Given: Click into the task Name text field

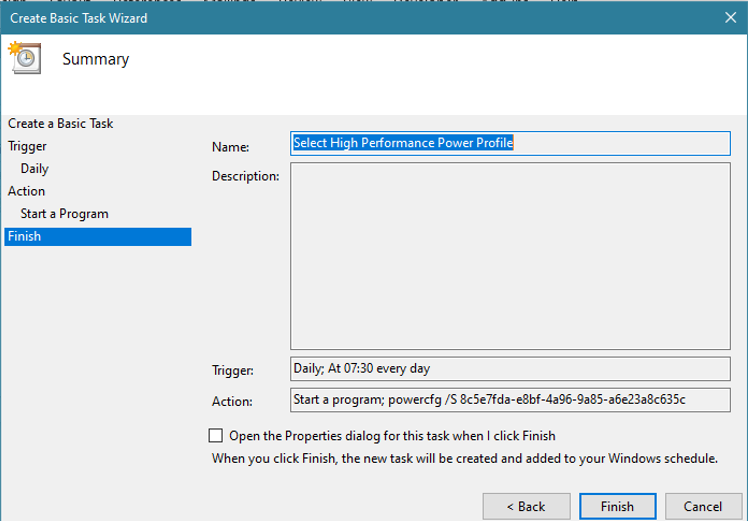Looking at the screenshot, I should (510, 143).
